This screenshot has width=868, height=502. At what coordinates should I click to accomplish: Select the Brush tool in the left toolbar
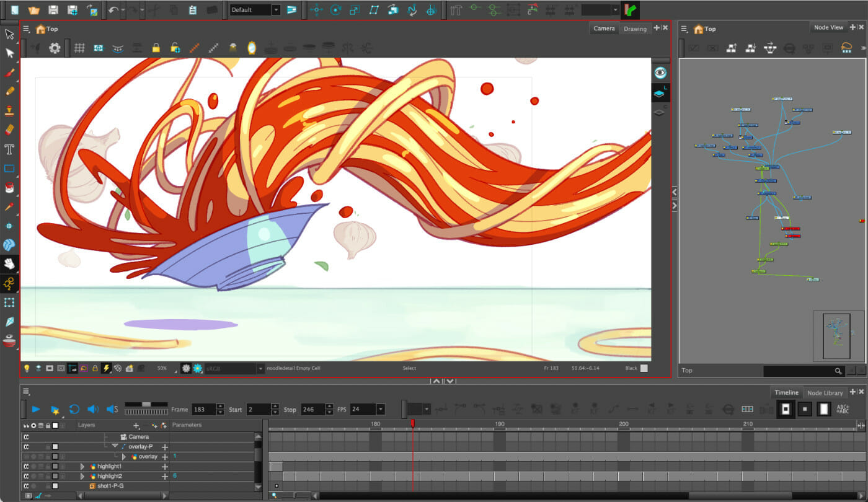click(x=9, y=72)
